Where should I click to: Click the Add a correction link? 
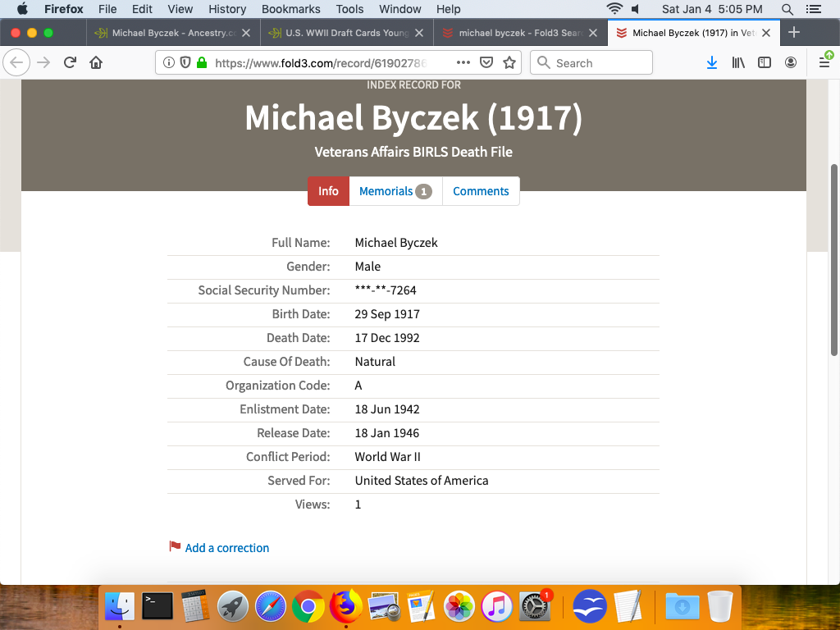pos(226,548)
